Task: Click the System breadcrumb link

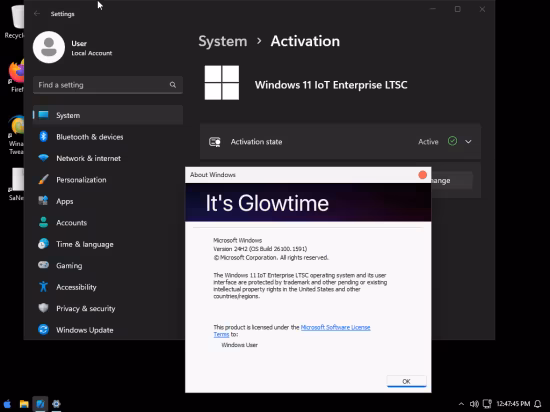Action: click(x=223, y=41)
